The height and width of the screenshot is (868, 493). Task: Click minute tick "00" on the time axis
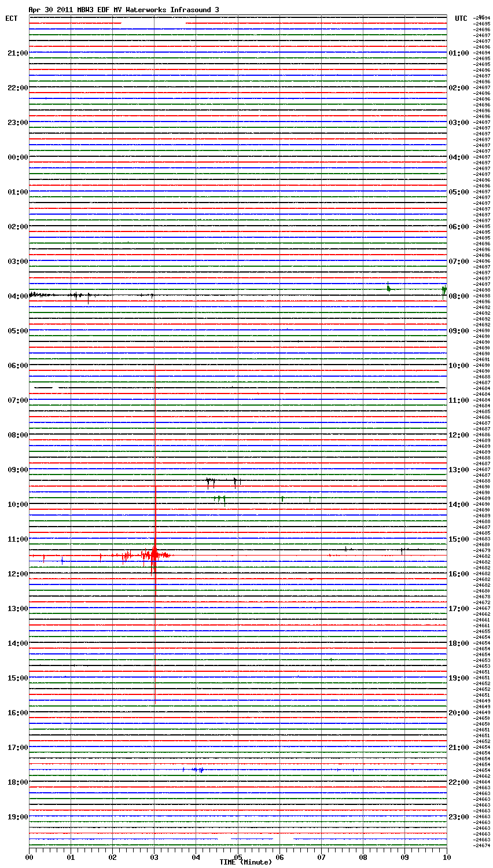tap(29, 856)
